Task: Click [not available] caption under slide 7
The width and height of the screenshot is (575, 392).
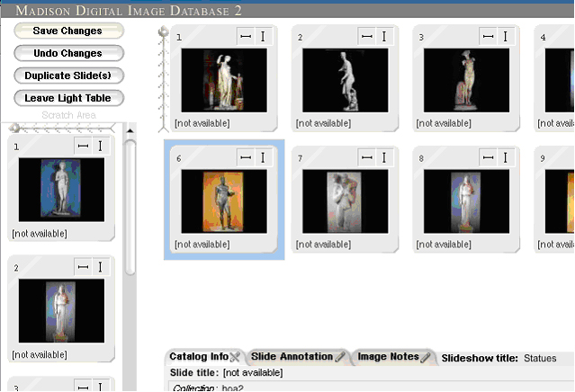Action: click(x=323, y=245)
